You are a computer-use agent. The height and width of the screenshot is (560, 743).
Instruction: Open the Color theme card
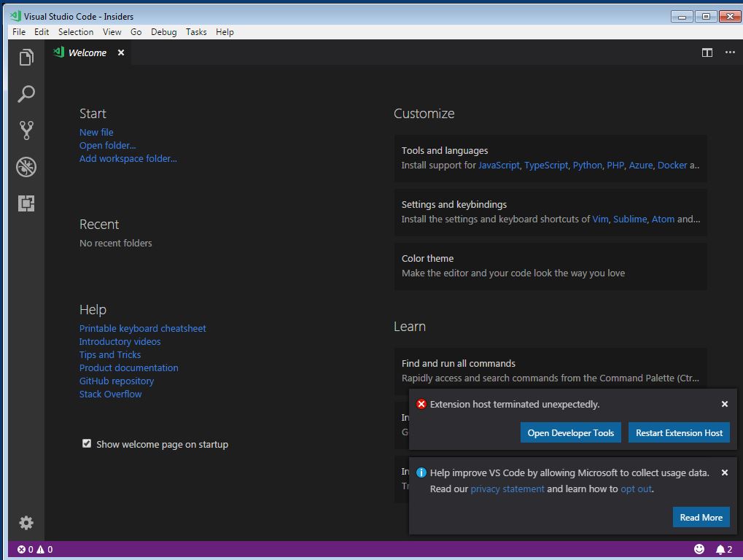(551, 266)
